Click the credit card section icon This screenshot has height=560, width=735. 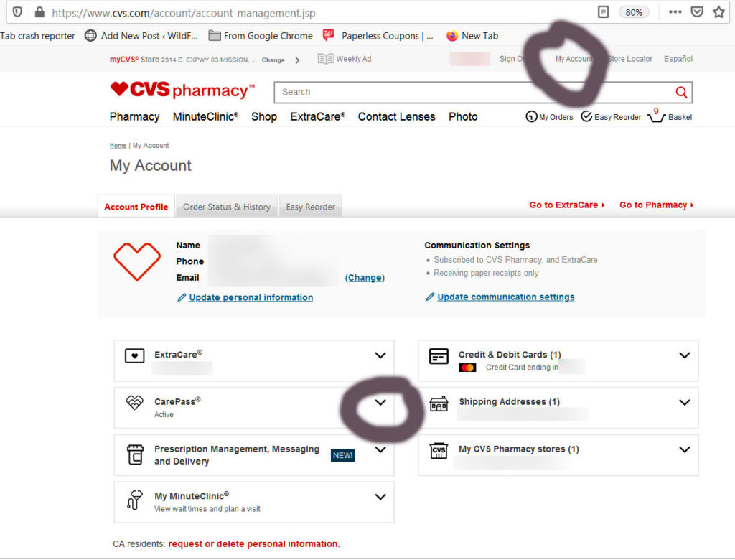coord(439,356)
